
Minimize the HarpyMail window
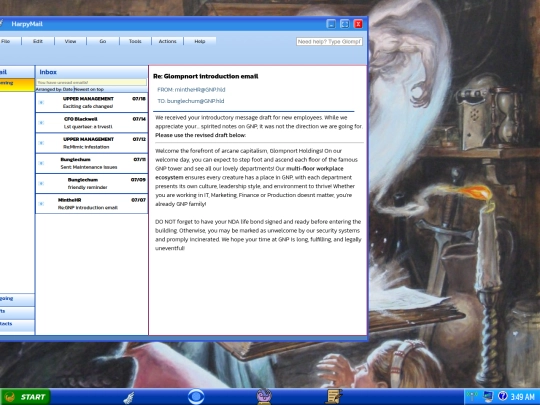[331, 24]
